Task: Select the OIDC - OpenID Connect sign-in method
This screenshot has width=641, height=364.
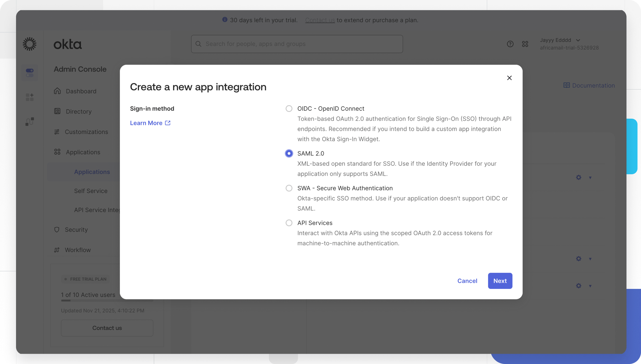Action: (x=289, y=108)
